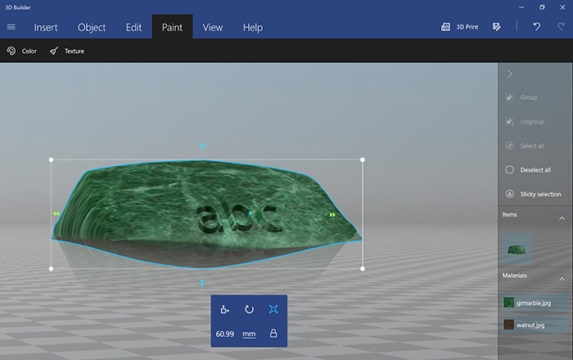Select the green model thumbnail in Items
Screen dimensions: 573x360
[x=517, y=249]
